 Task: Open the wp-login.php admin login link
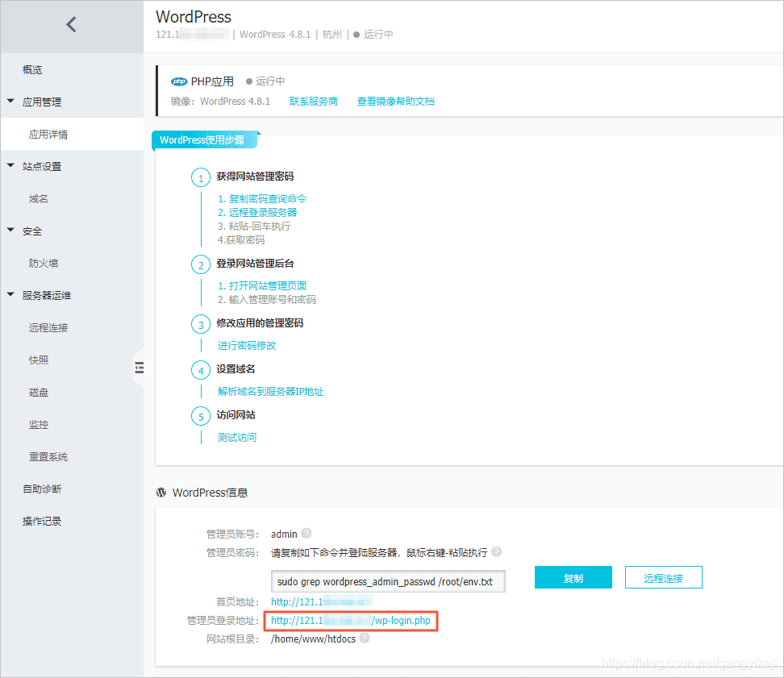(351, 621)
